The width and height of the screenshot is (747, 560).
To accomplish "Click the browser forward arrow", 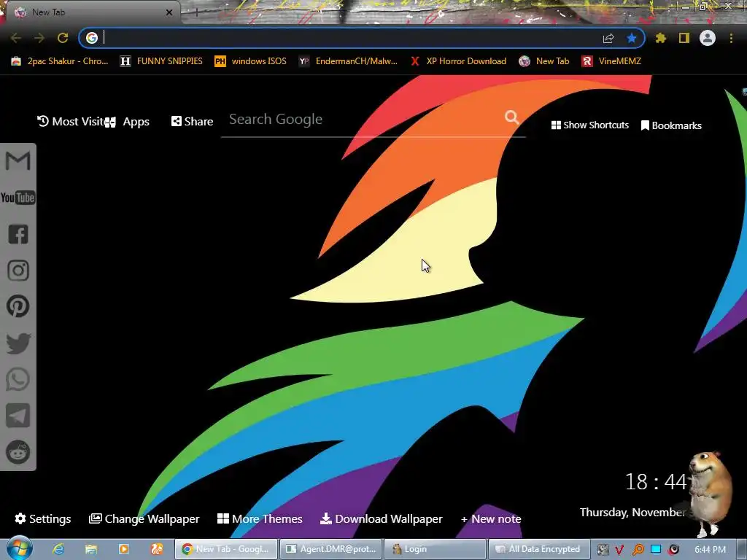I will [39, 38].
